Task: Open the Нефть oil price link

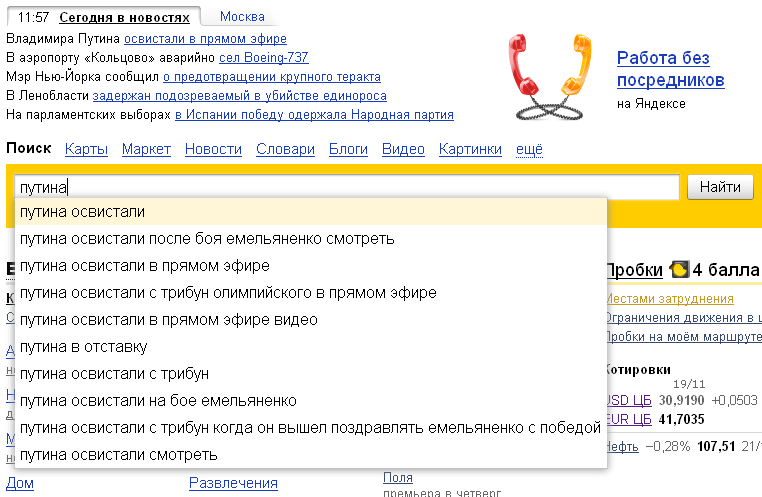Action: click(623, 446)
